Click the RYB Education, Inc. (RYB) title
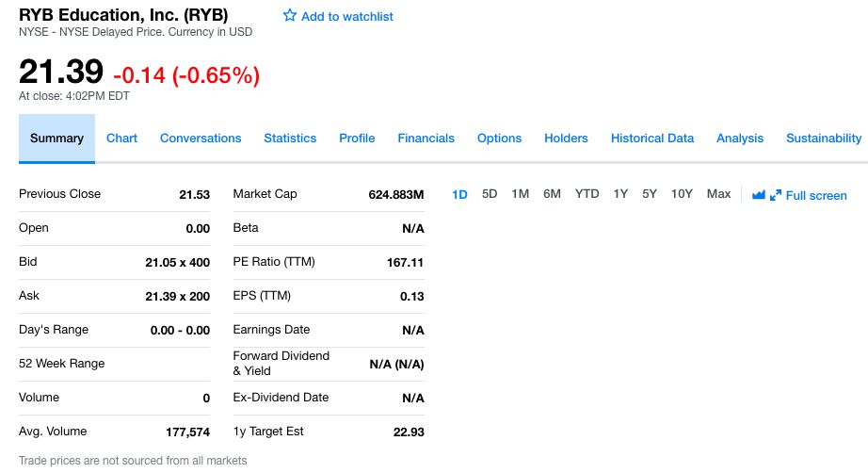The width and height of the screenshot is (868, 473). (123, 15)
